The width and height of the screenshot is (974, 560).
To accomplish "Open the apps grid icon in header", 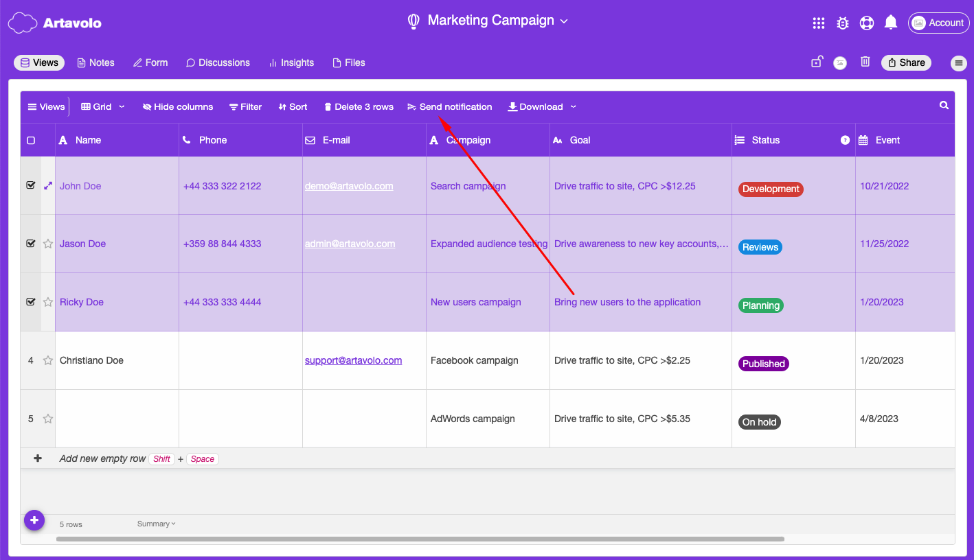I will tap(819, 23).
